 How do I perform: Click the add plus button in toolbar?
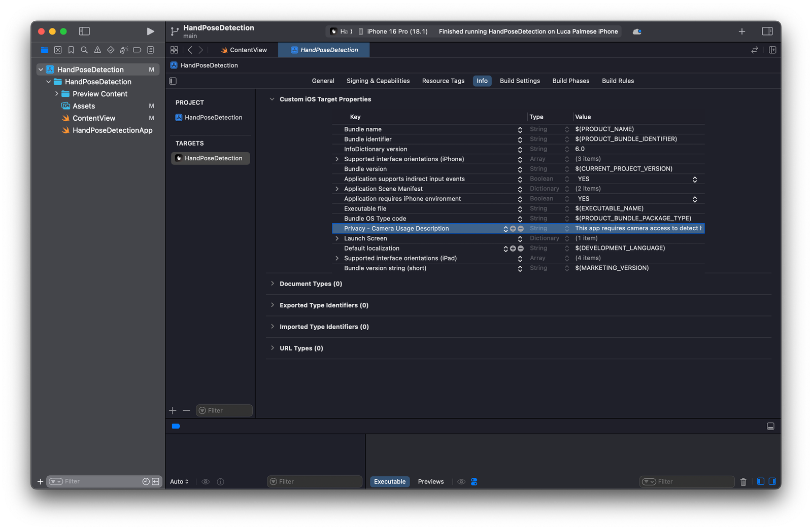click(x=741, y=31)
